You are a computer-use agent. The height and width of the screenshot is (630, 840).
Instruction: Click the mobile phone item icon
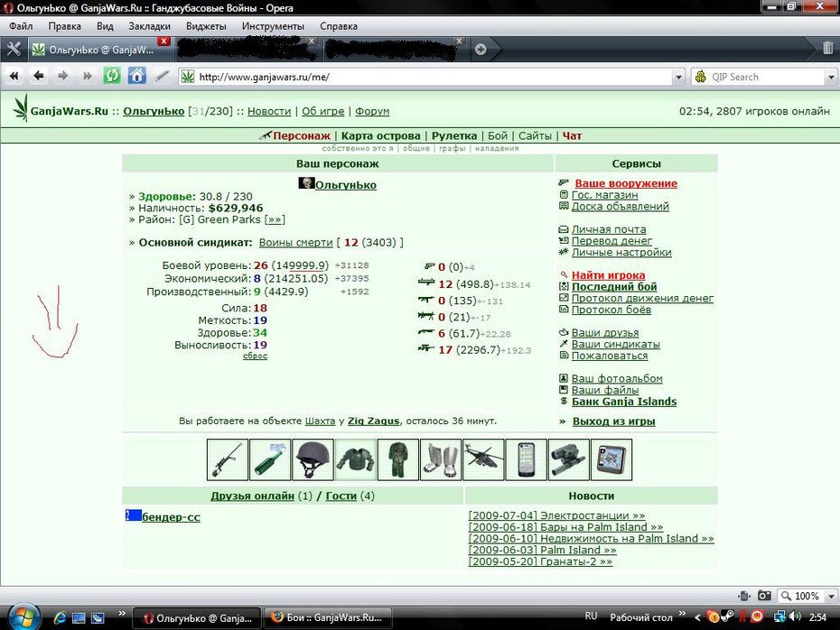click(526, 459)
